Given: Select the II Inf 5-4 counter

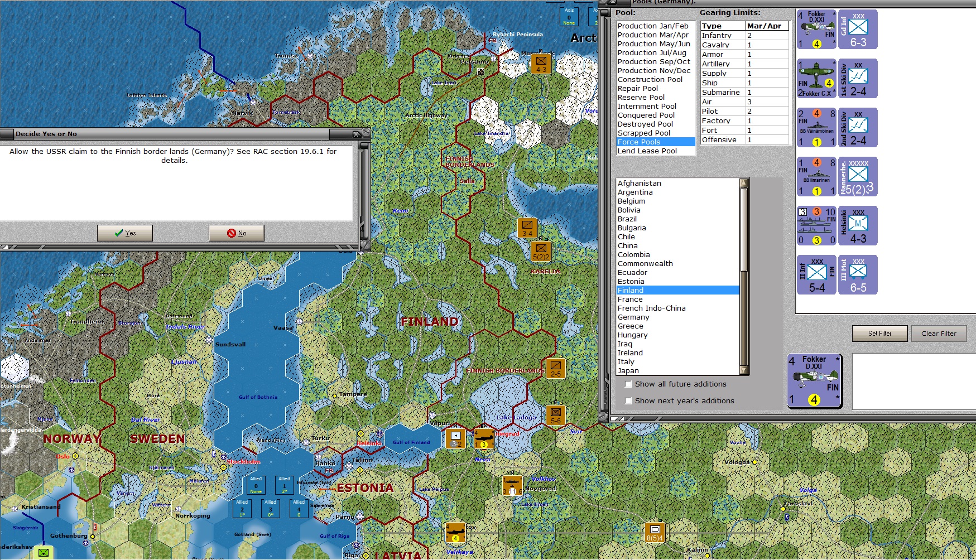Looking at the screenshot, I should [816, 275].
